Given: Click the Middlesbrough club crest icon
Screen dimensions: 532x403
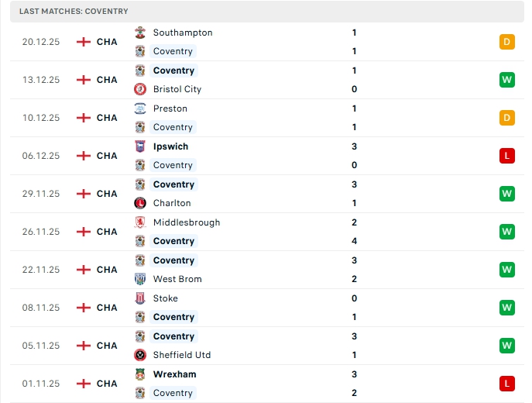Looking at the screenshot, I should coord(140,222).
